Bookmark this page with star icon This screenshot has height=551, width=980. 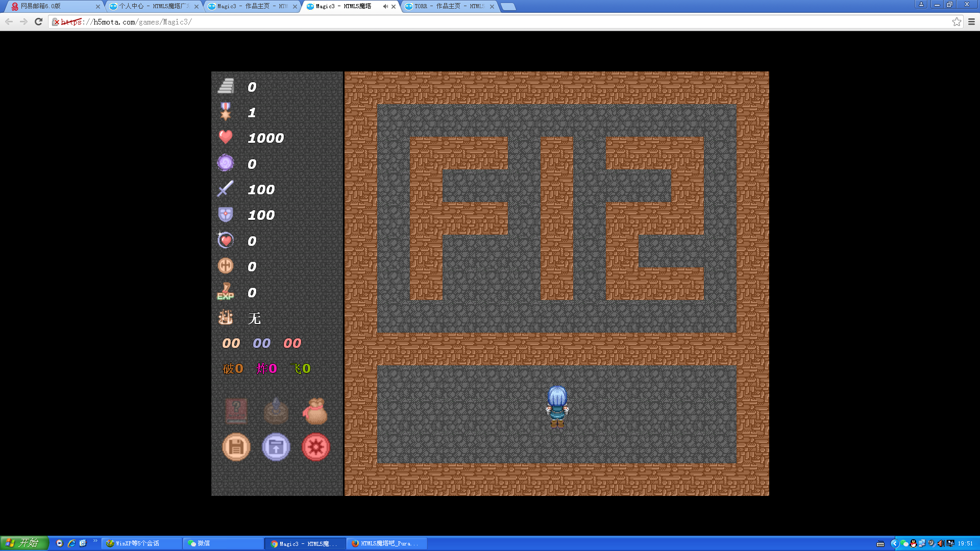coord(957,22)
